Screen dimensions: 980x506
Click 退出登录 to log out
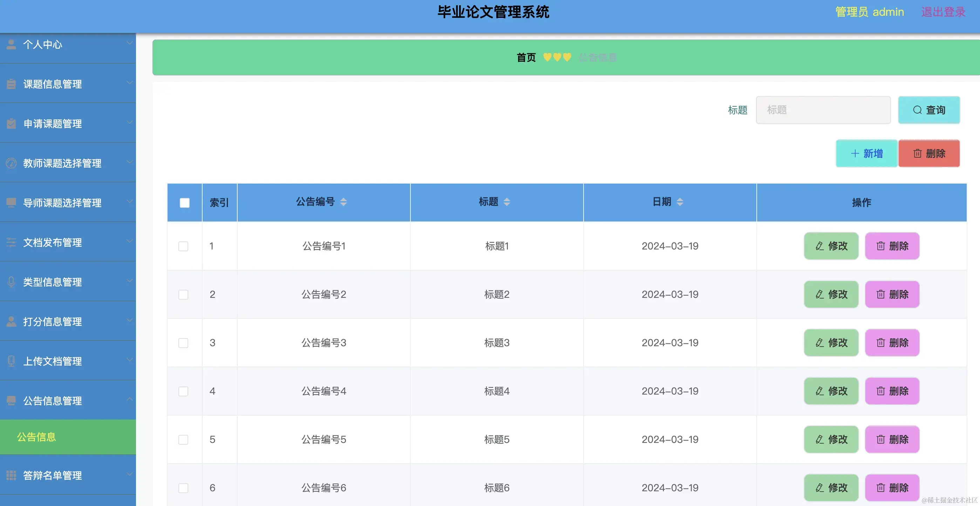click(x=943, y=12)
